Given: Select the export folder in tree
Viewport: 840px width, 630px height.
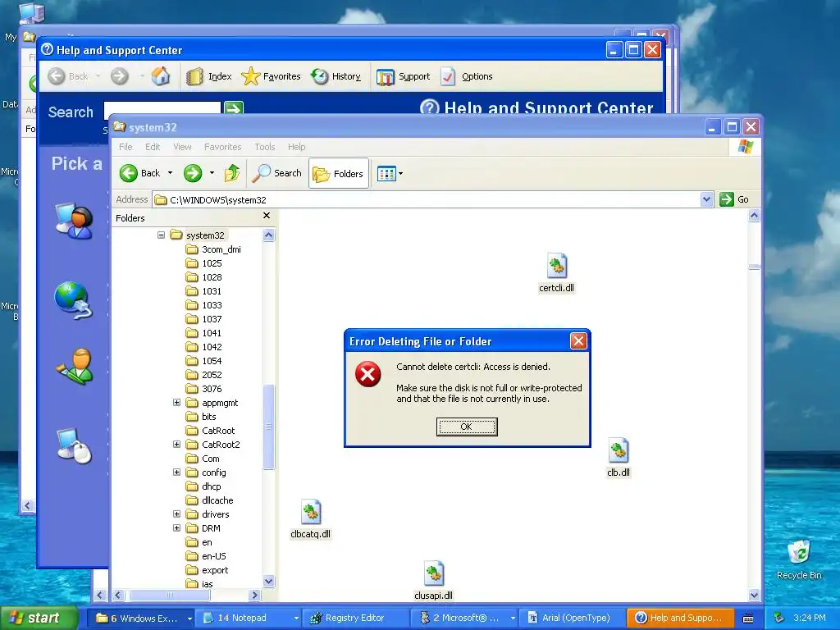Looking at the screenshot, I should pos(208,569).
